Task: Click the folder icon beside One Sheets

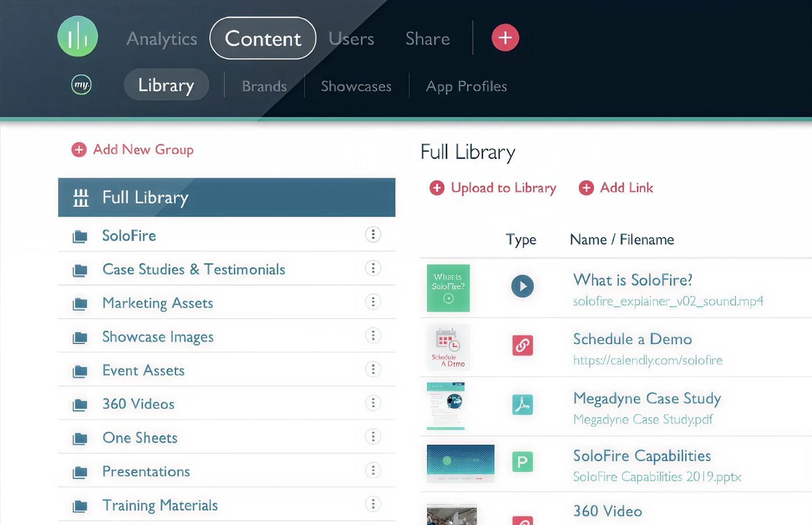Action: click(80, 439)
